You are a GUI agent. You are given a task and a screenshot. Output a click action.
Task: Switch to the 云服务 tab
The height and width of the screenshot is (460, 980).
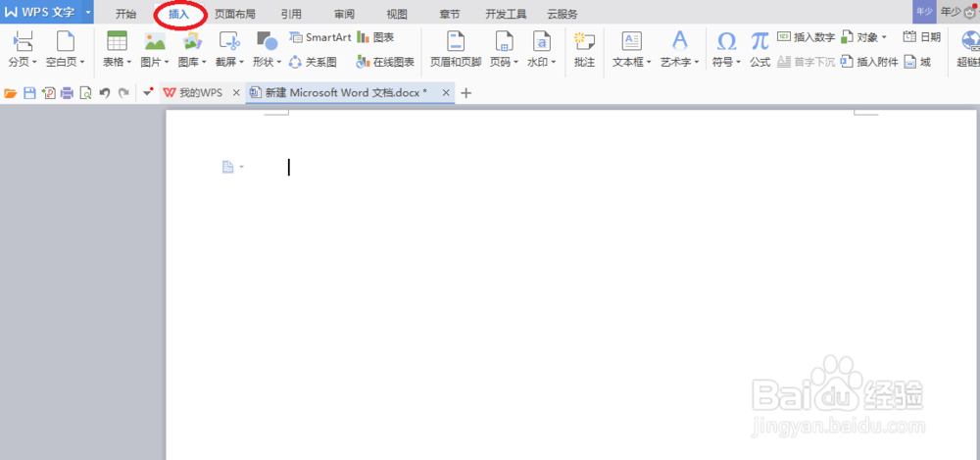coord(563,14)
